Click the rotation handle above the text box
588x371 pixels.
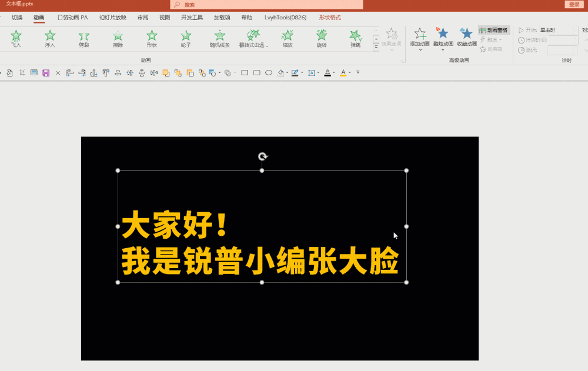pyautogui.click(x=262, y=156)
